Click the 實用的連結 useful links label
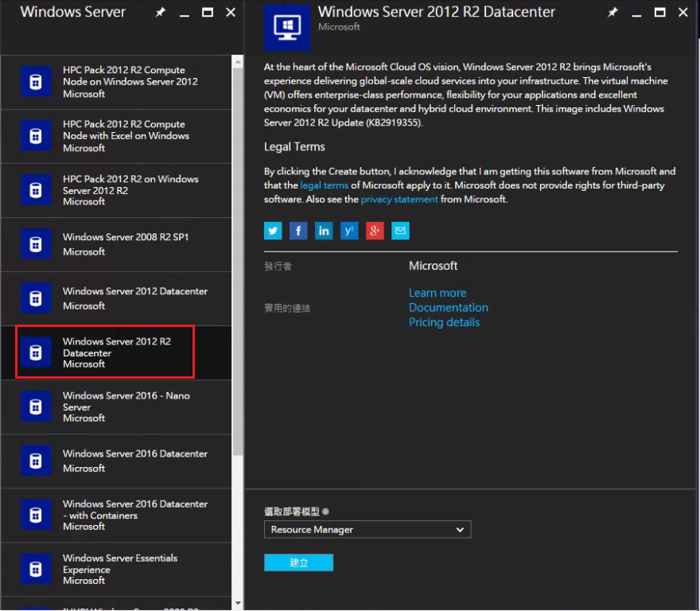Image resolution: width=700 pixels, height=611 pixels. (x=287, y=308)
